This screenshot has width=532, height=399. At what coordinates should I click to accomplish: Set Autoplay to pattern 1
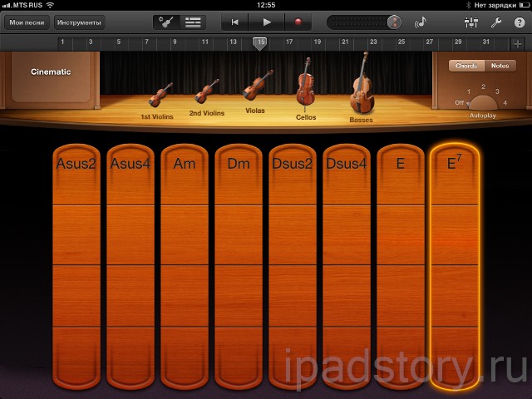pos(469,91)
